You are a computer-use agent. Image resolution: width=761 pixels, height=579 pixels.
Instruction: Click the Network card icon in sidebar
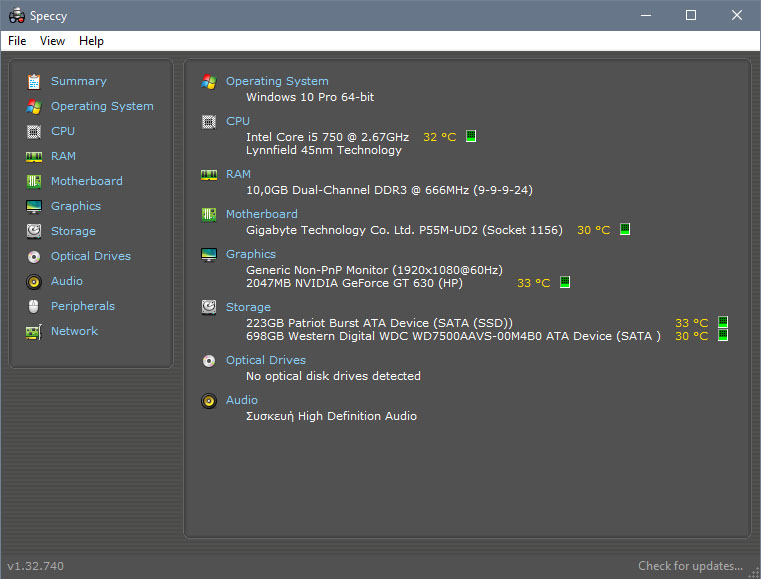pyautogui.click(x=33, y=331)
